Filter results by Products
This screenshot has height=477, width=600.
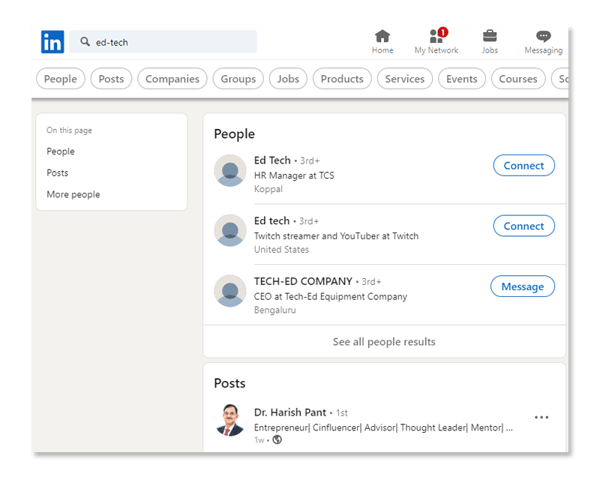click(342, 79)
